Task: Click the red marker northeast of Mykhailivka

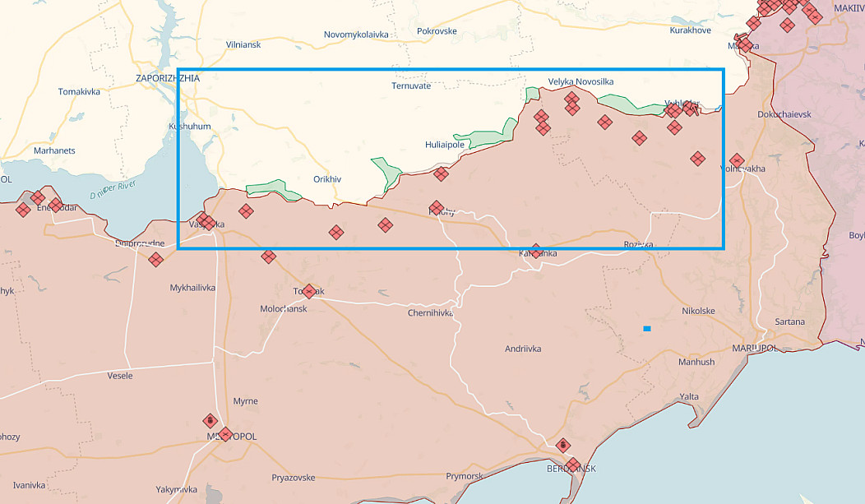Action: point(268,257)
